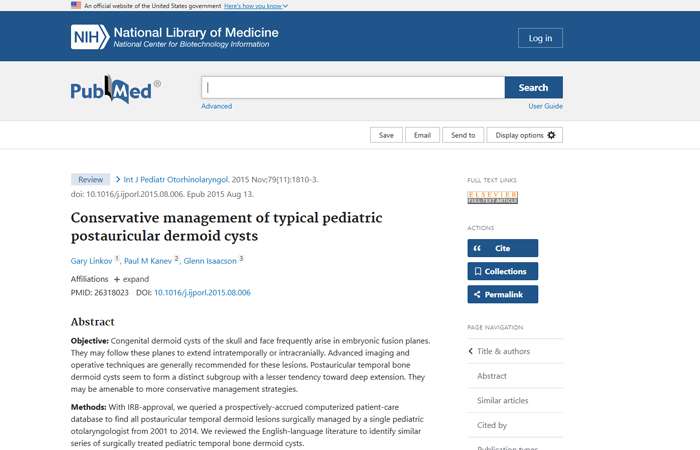
Task: Click the blue Search button
Action: tap(533, 88)
